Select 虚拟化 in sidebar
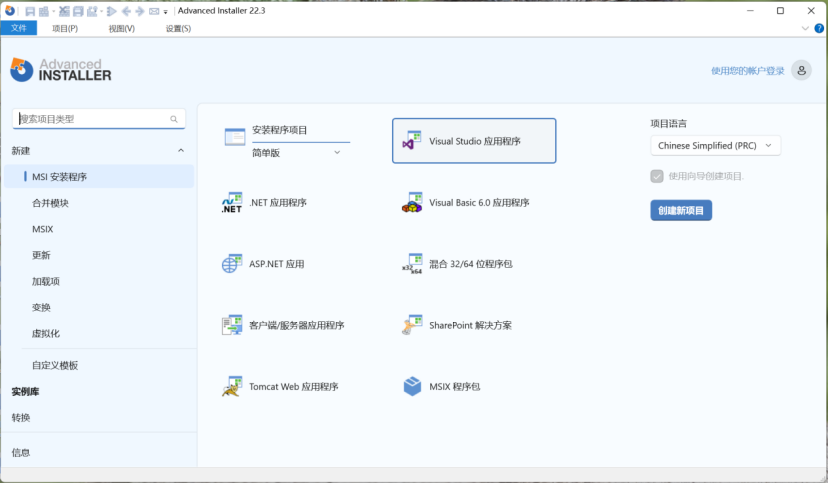The image size is (828, 483). [x=46, y=334]
